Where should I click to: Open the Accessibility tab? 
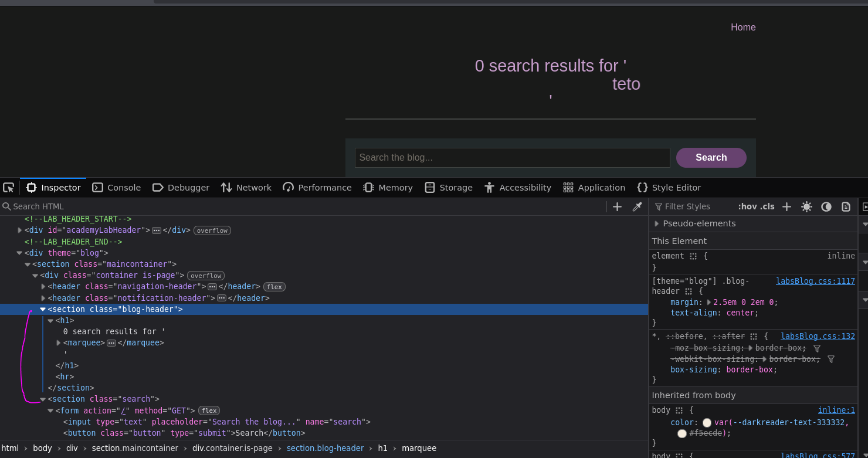[x=518, y=188]
